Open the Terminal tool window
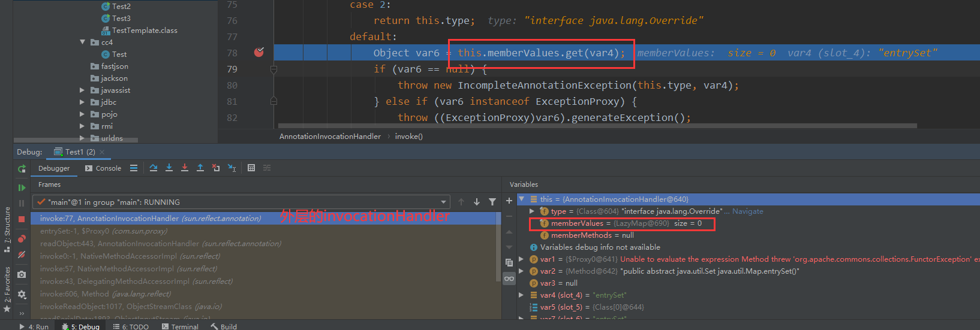 (180, 326)
